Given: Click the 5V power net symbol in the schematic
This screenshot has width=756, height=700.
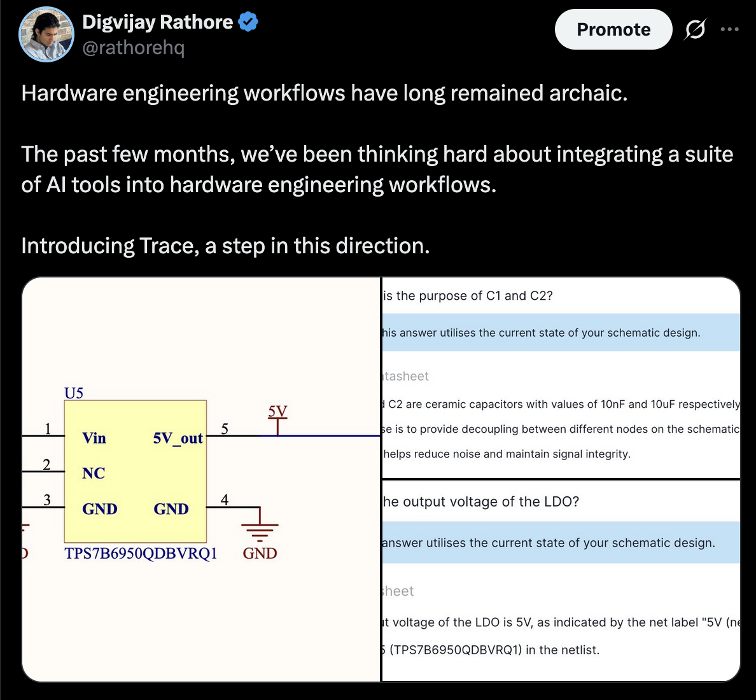Looking at the screenshot, I should [x=277, y=420].
